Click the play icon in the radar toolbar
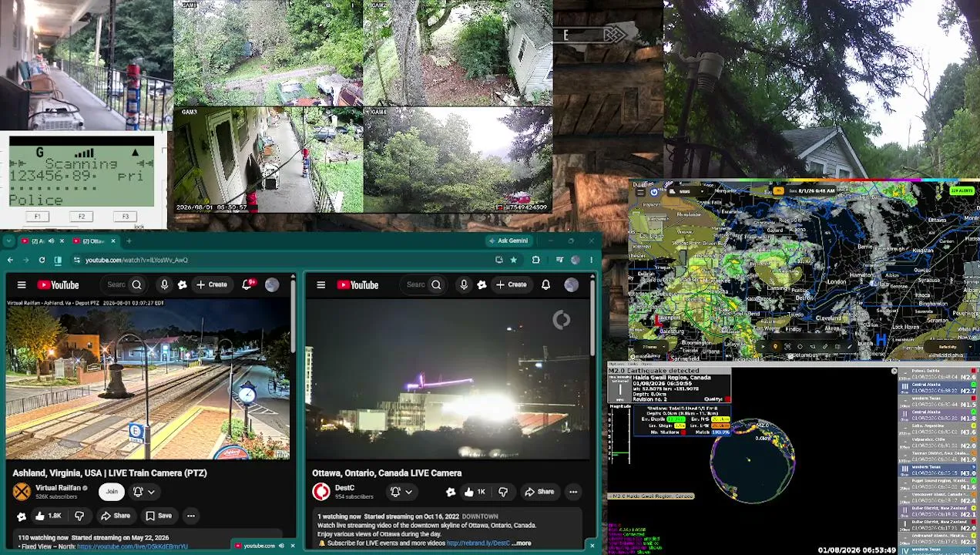Viewport: 980px width, 555px height. click(x=763, y=347)
